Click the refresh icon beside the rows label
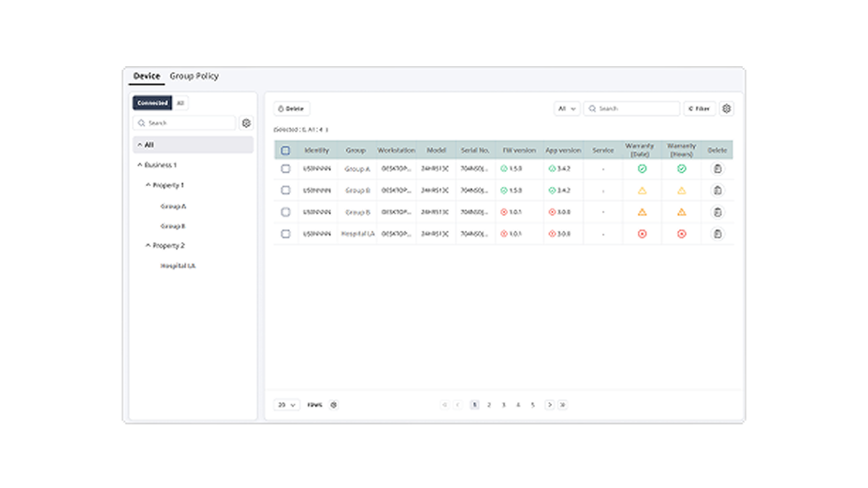Screen dimensions: 868x488 (x=333, y=405)
